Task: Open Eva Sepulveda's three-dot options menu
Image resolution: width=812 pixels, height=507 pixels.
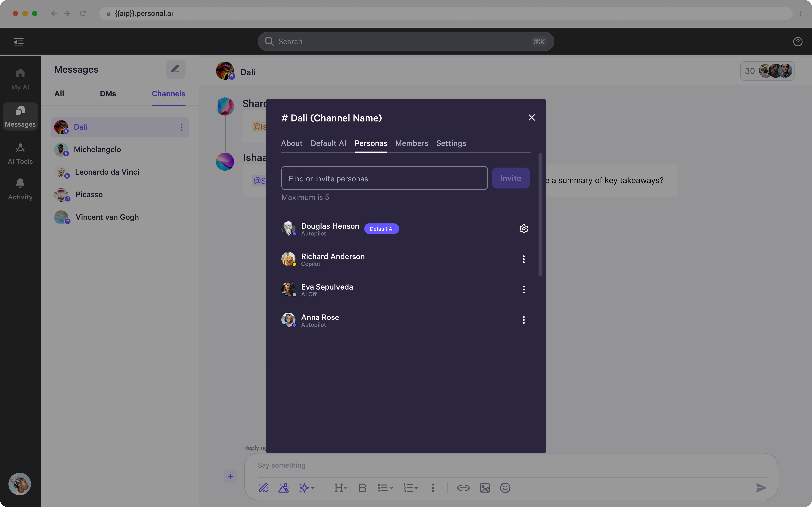Action: pyautogui.click(x=523, y=289)
